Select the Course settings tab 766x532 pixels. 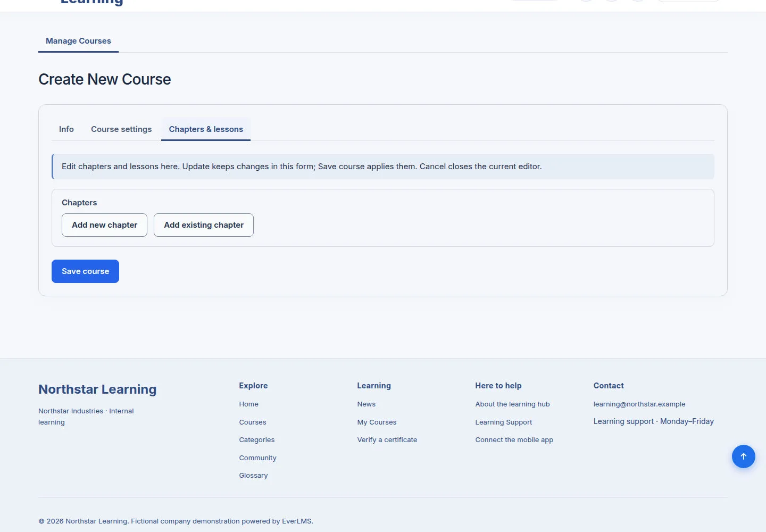tap(121, 129)
